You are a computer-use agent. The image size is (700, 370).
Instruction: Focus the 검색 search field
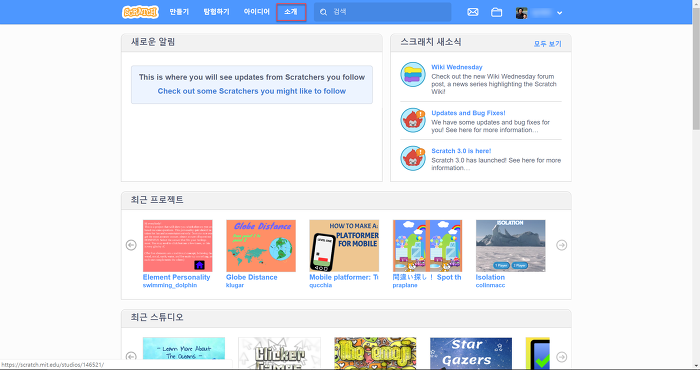click(x=383, y=12)
